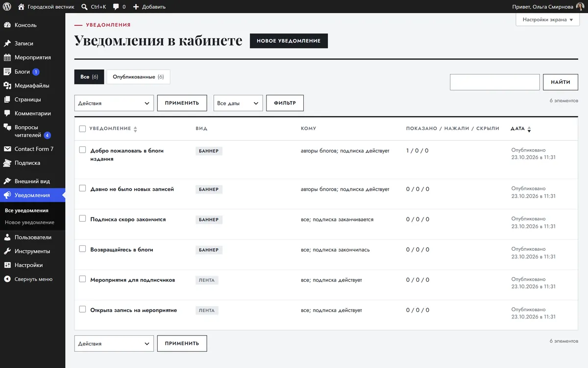
Task: Open Открыта запись на мероприятие notification
Action: 134,310
